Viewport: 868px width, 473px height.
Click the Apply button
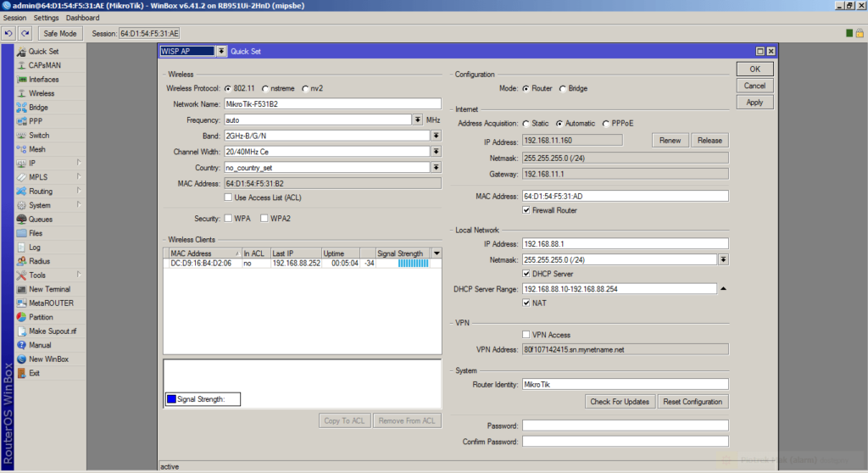[754, 103]
